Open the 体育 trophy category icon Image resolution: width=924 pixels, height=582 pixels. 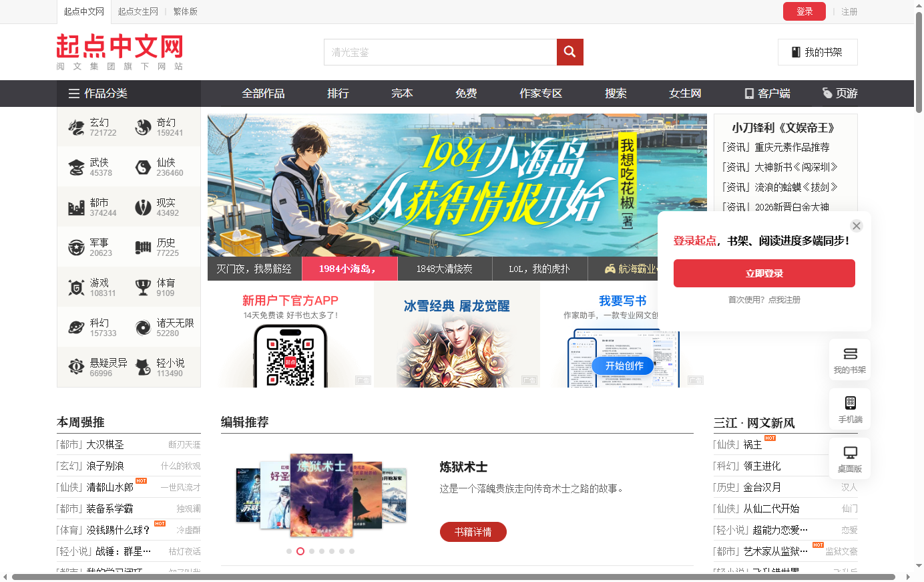point(143,287)
